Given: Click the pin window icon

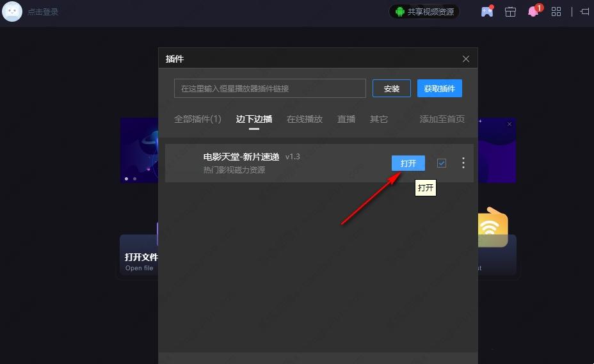Looking at the screenshot, I should pos(584,12).
